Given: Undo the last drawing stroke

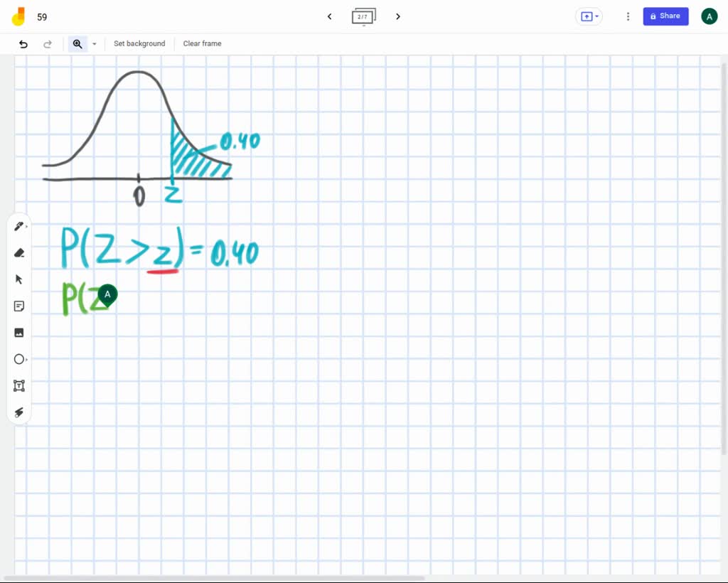Looking at the screenshot, I should point(23,43).
